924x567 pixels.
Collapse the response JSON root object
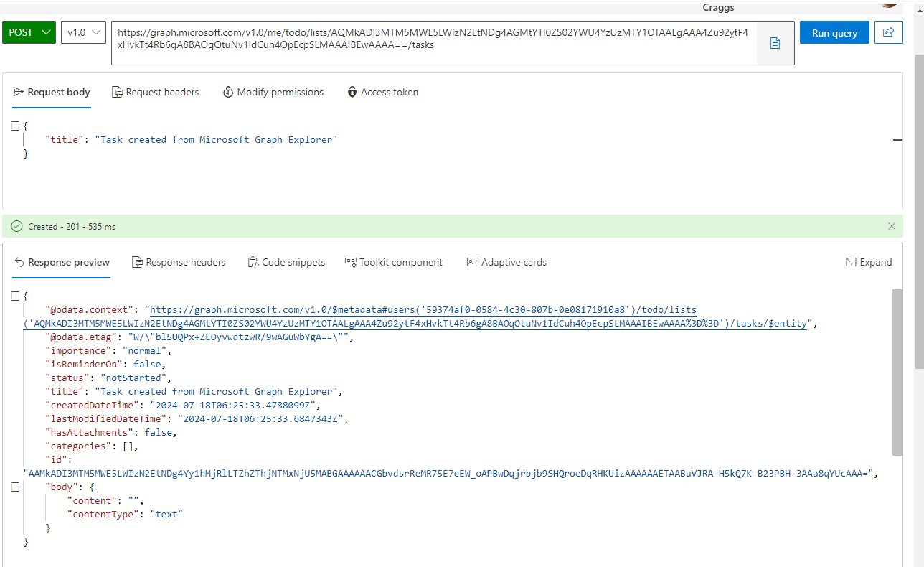[15, 294]
